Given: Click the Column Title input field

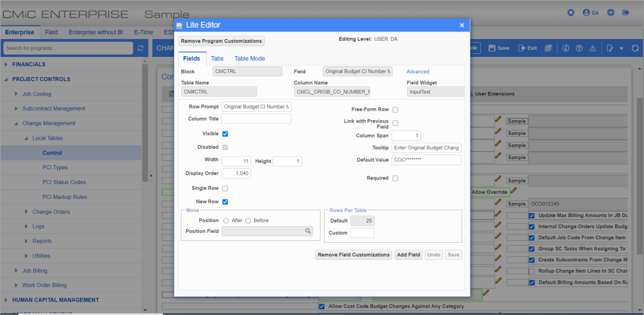Looking at the screenshot, I should [x=257, y=119].
